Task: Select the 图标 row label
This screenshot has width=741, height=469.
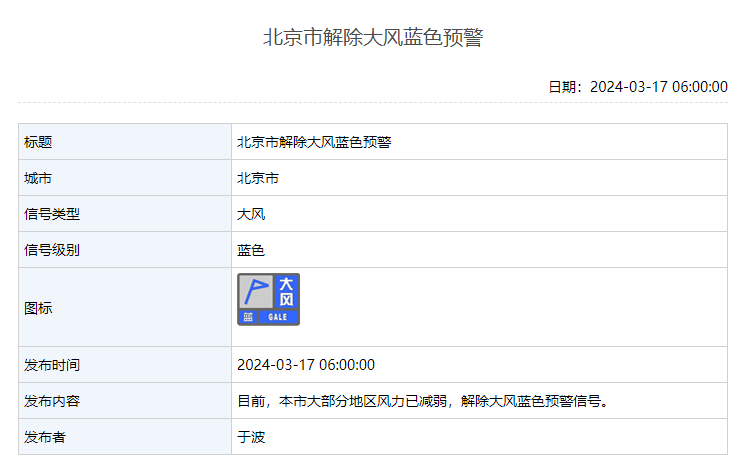Action: tap(37, 308)
